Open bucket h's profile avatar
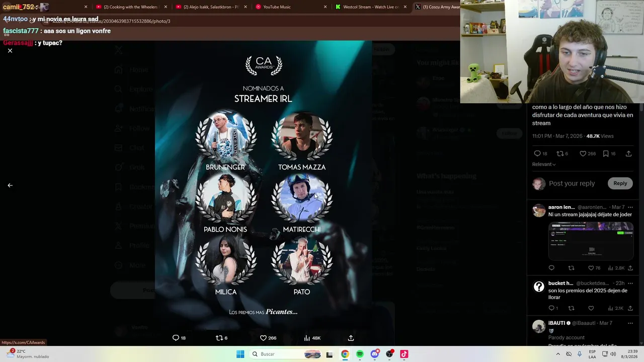The width and height of the screenshot is (644, 362). tap(539, 287)
